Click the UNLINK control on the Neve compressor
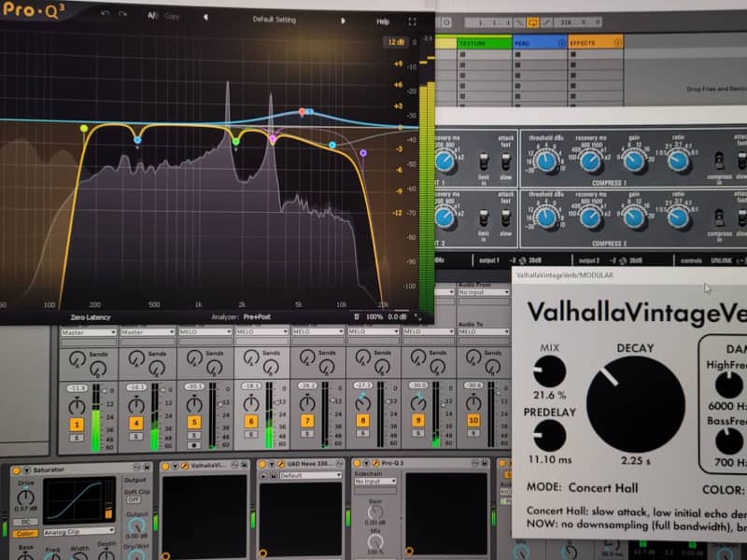Screen dimensions: 747x560 click(x=721, y=260)
